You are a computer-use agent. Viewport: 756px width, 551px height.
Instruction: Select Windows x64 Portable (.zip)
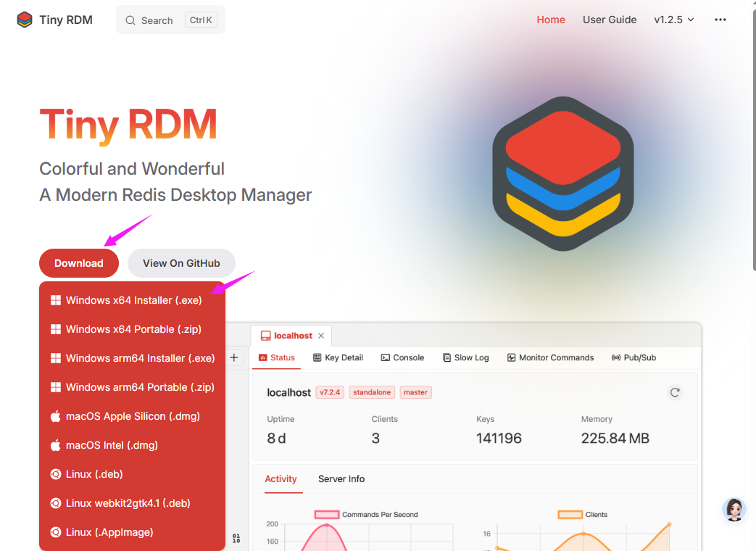[x=132, y=329]
